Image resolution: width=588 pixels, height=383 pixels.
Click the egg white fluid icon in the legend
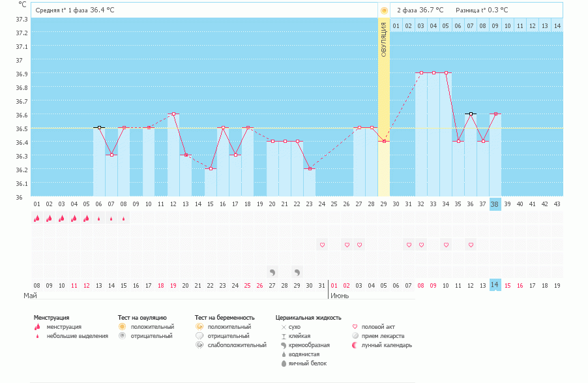point(284,363)
